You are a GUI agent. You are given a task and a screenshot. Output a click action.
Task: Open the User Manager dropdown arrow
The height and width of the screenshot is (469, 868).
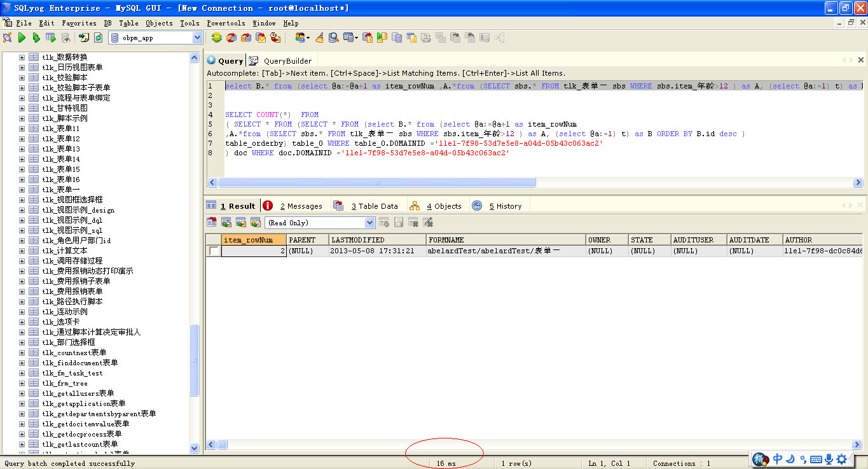click(308, 38)
